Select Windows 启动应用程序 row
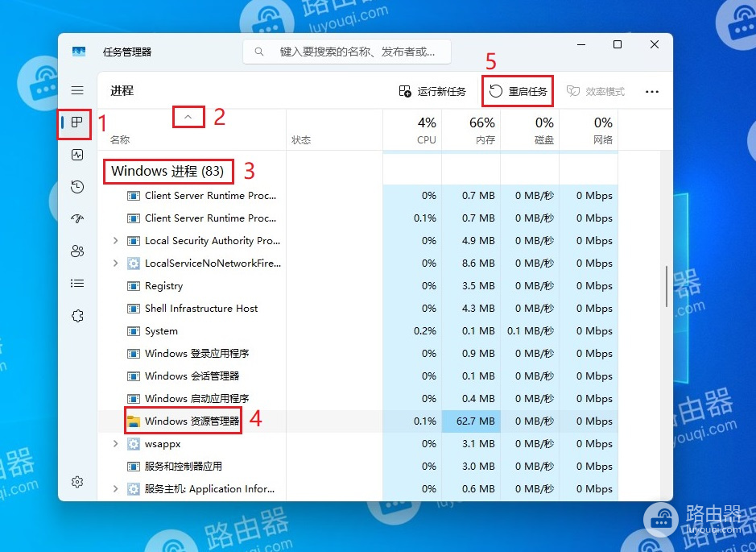Screen dimensions: 756x552 357,399
